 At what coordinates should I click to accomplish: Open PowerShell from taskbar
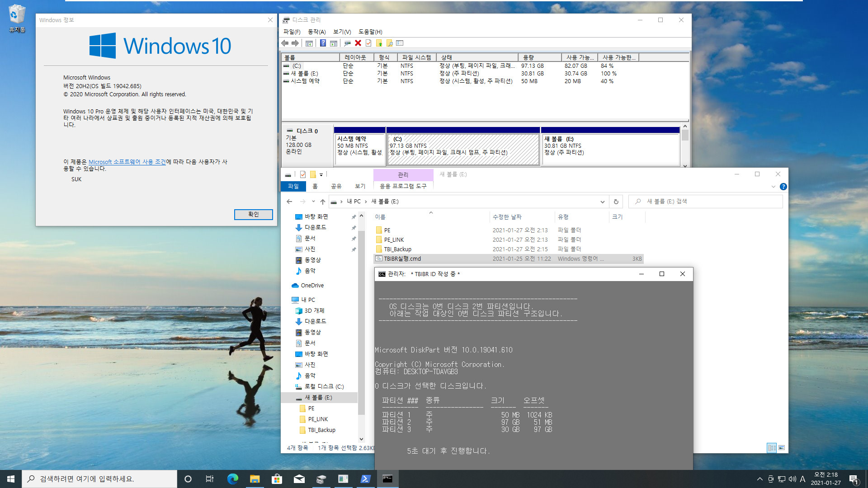[x=365, y=479]
